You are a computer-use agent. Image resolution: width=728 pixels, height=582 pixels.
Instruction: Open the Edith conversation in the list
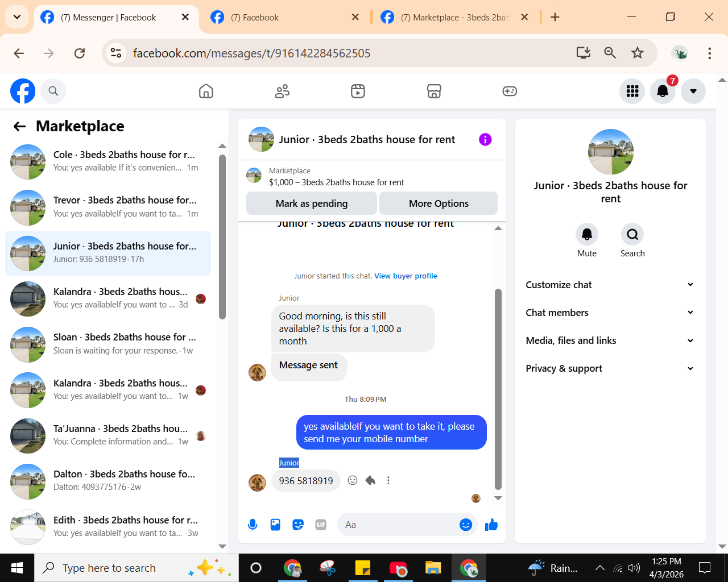pyautogui.click(x=108, y=527)
